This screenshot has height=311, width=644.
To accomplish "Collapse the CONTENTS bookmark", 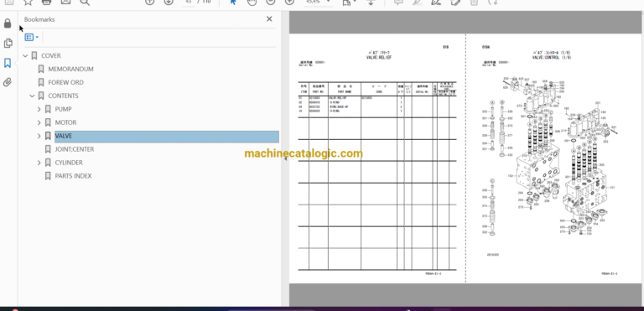I will click(x=32, y=96).
